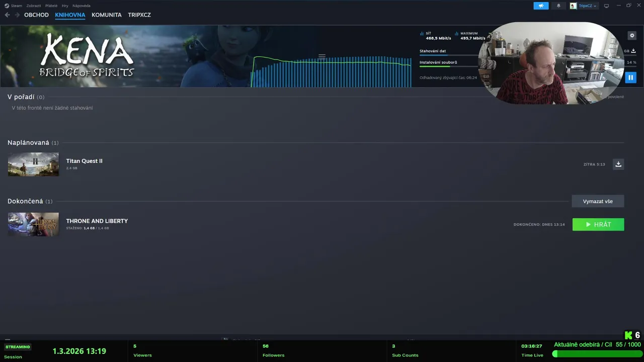Viewport: 644px width, 362px height.
Task: Open the THRONE AND LIBERTY thumbnail
Action: (x=33, y=224)
